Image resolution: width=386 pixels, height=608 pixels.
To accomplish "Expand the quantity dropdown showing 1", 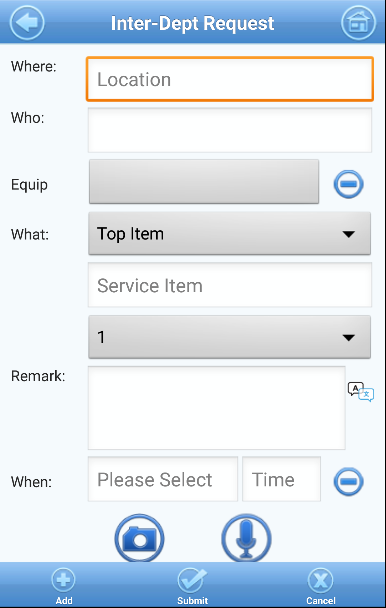I will (229, 337).
